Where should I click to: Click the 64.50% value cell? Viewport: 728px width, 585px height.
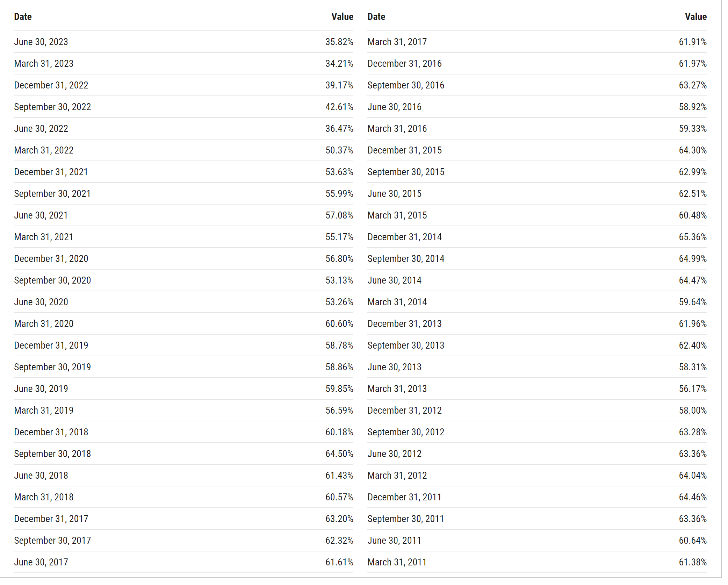click(339, 454)
